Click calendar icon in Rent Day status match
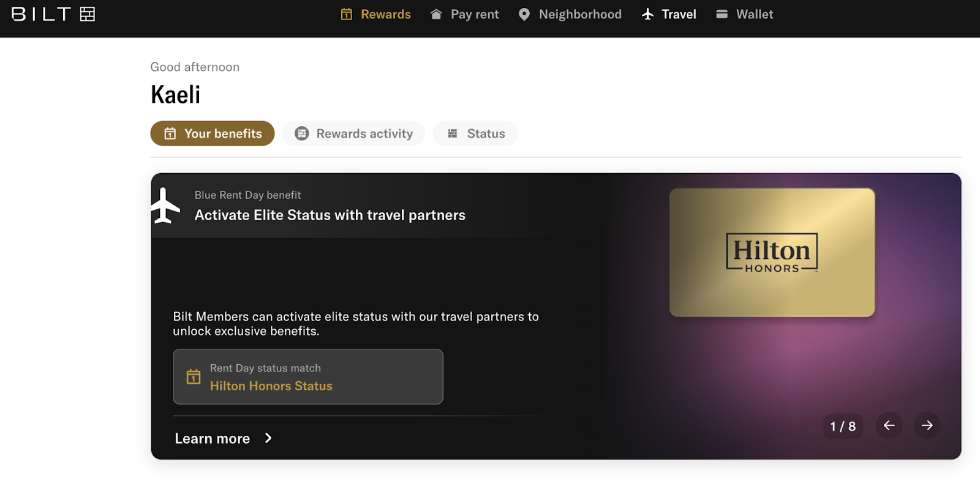 coord(194,376)
